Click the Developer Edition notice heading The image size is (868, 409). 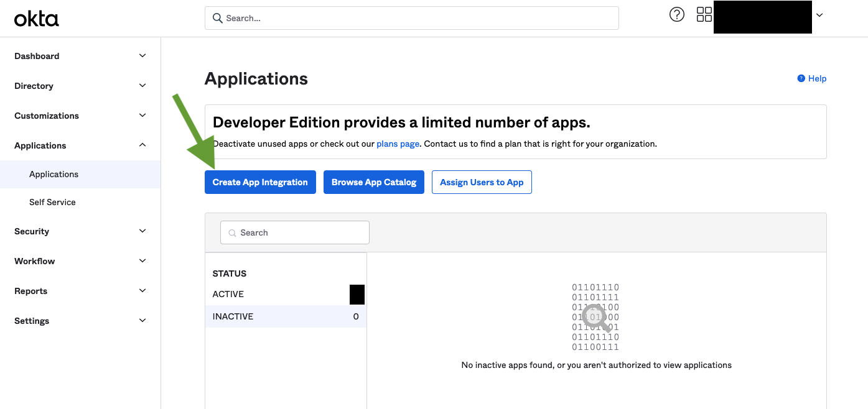pyautogui.click(x=401, y=122)
